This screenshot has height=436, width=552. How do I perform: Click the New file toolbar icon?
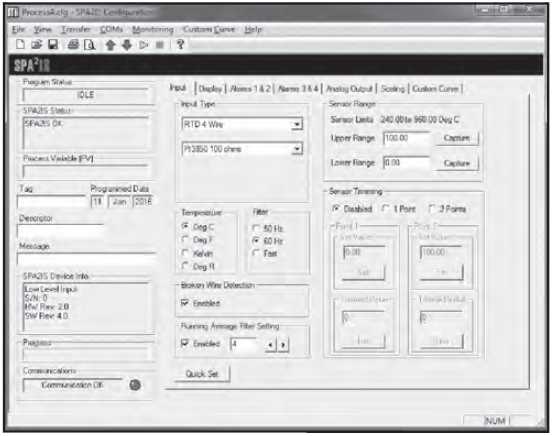[20, 44]
